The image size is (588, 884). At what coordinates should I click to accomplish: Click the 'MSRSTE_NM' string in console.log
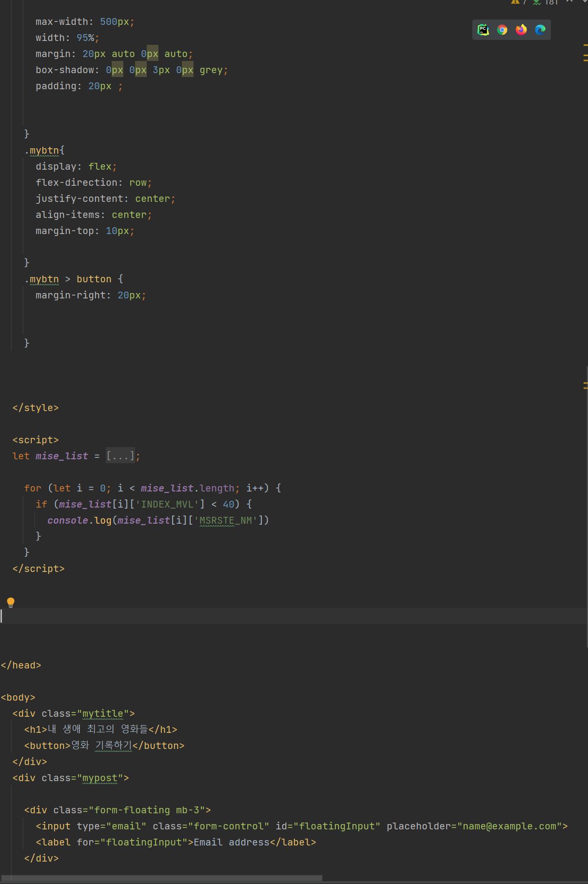click(226, 520)
